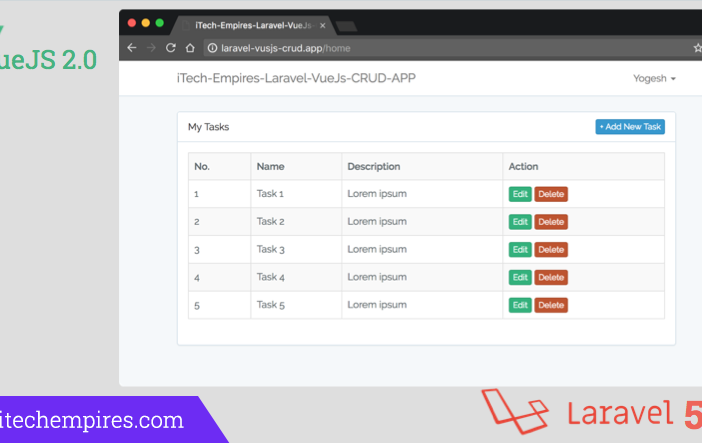Delete Task 5
The height and width of the screenshot is (443, 702).
(x=551, y=305)
